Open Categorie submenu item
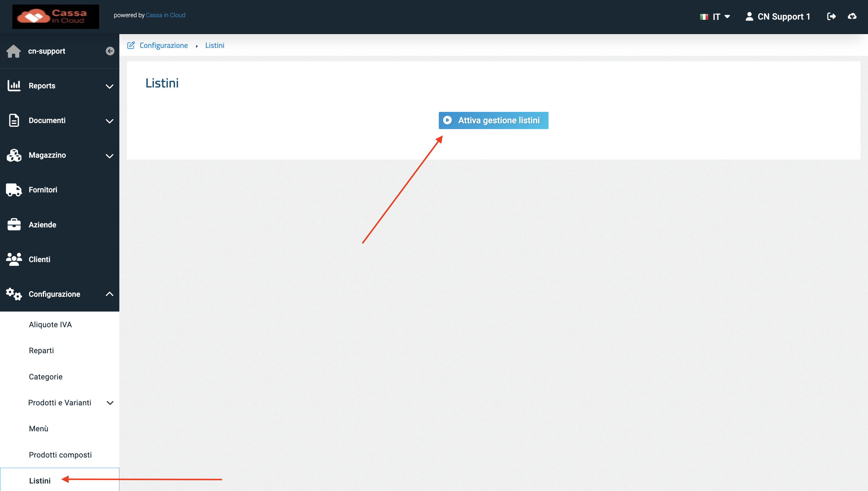 pyautogui.click(x=46, y=377)
